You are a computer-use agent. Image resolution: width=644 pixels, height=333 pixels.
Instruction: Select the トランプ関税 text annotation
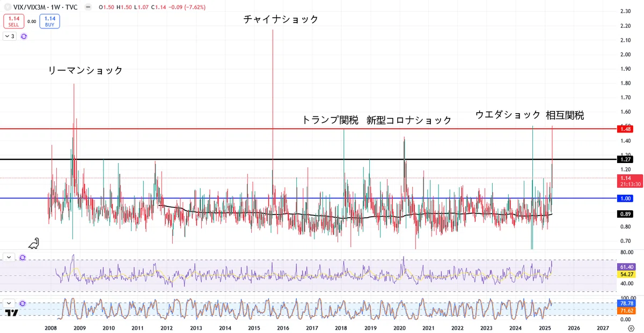click(330, 120)
